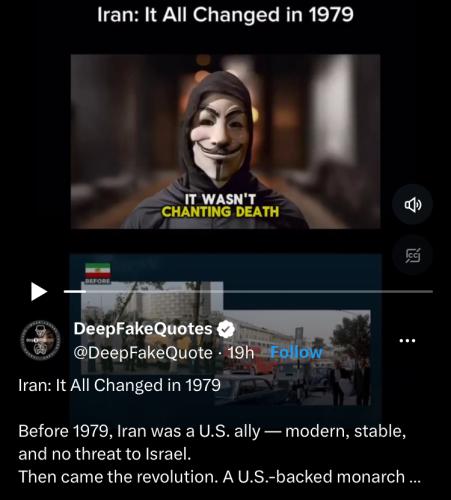The image size is (451, 500).
Task: Toggle closed captions CC button
Action: [x=413, y=255]
